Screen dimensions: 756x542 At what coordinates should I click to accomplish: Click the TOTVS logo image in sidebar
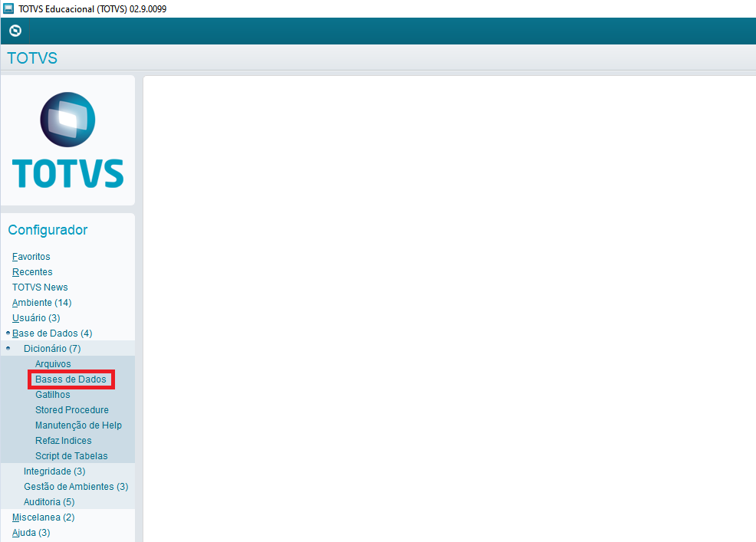(x=67, y=140)
